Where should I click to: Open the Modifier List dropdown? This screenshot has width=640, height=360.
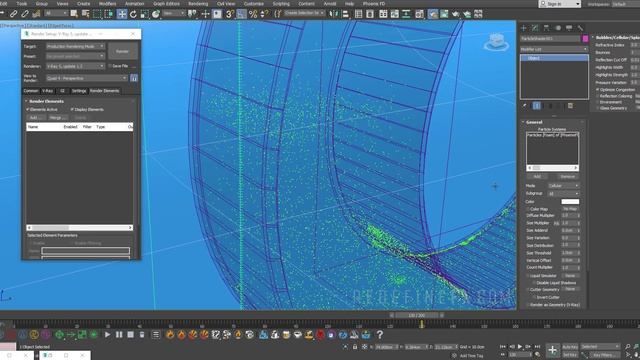click(554, 49)
